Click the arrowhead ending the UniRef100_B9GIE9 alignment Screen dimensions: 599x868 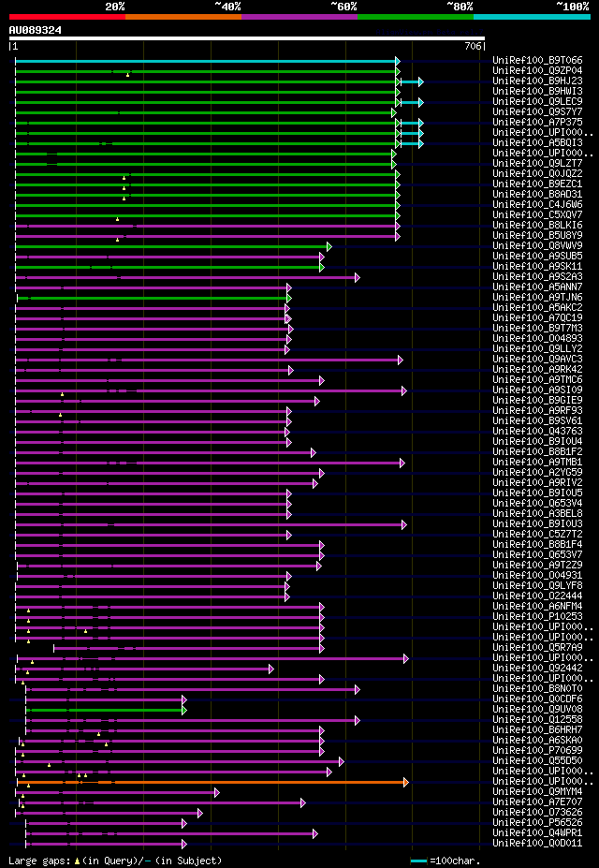click(317, 401)
